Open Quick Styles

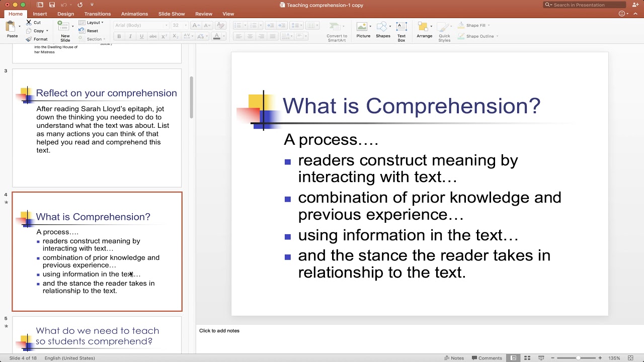pyautogui.click(x=444, y=32)
